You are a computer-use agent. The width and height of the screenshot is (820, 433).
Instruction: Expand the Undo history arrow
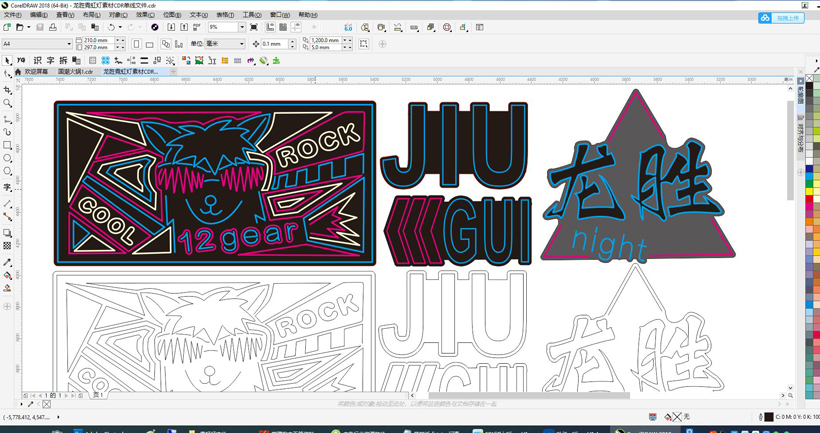[x=120, y=27]
